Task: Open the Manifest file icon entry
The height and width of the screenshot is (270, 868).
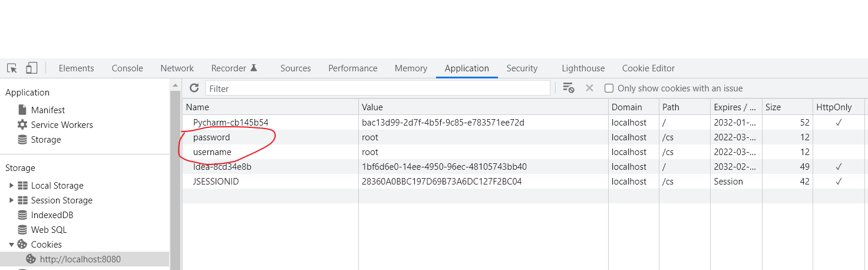Action: 22,110
